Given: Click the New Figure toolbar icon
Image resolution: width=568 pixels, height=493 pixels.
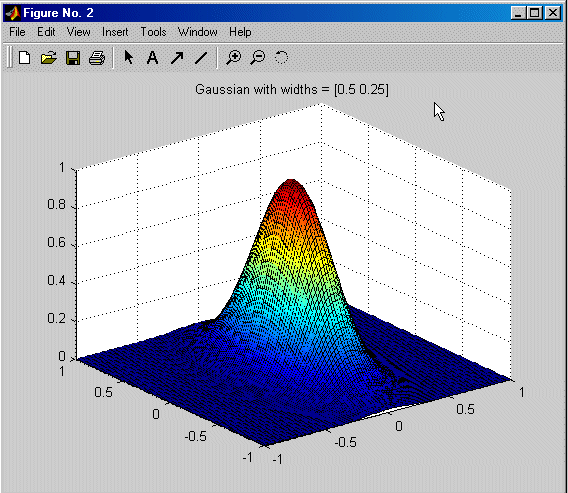Looking at the screenshot, I should [x=24, y=58].
